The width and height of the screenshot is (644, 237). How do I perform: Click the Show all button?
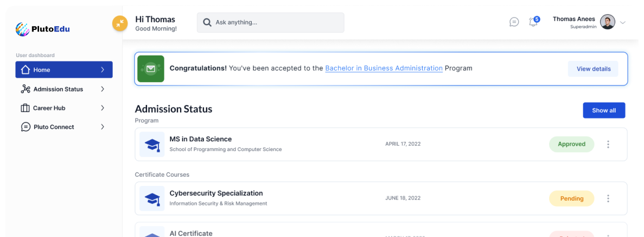point(604,110)
